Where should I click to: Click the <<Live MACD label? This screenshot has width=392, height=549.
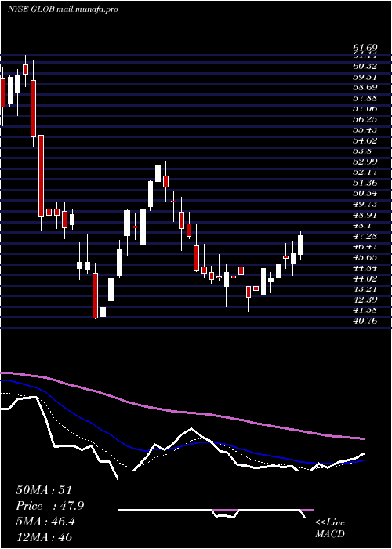coord(330,528)
